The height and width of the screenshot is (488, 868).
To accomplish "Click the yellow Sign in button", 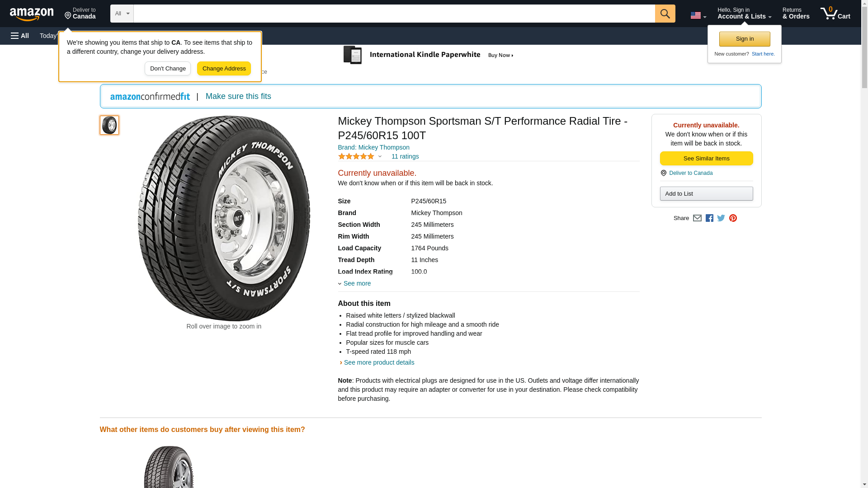I will 745,39.
